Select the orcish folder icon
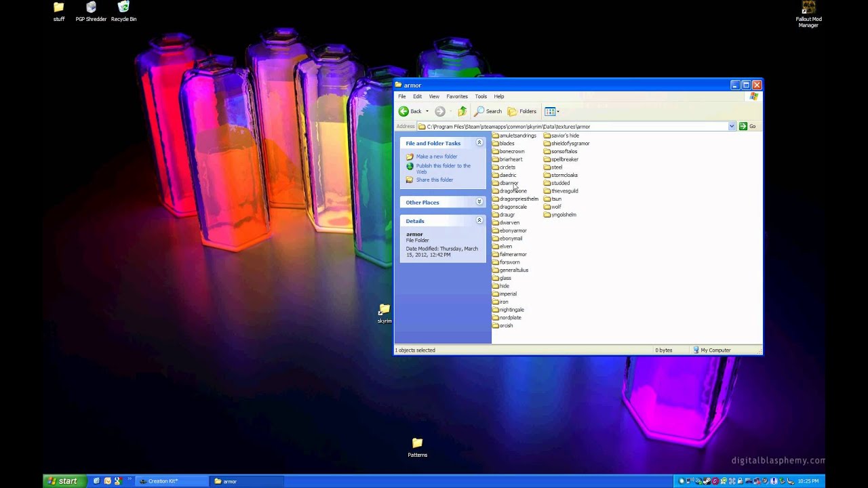The width and height of the screenshot is (868, 488). [x=496, y=325]
